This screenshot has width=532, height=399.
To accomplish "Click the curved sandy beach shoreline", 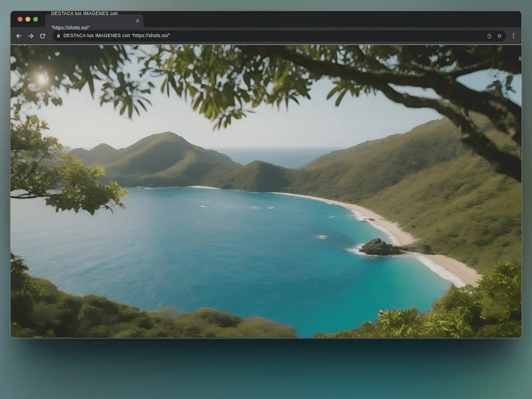I will [x=399, y=234].
